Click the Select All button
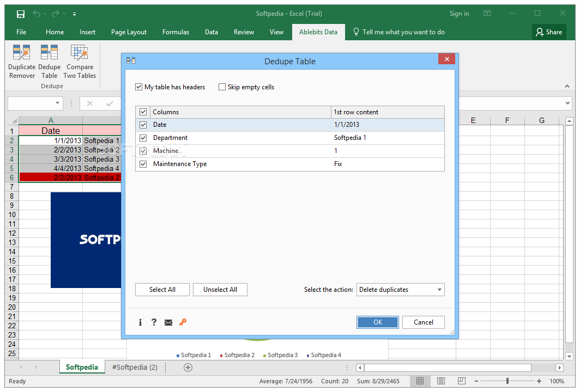The height and width of the screenshot is (392, 580). 162,290
